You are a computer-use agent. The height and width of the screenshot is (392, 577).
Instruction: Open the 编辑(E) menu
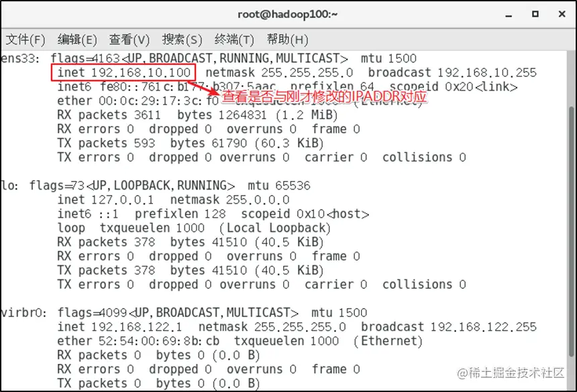coord(77,40)
